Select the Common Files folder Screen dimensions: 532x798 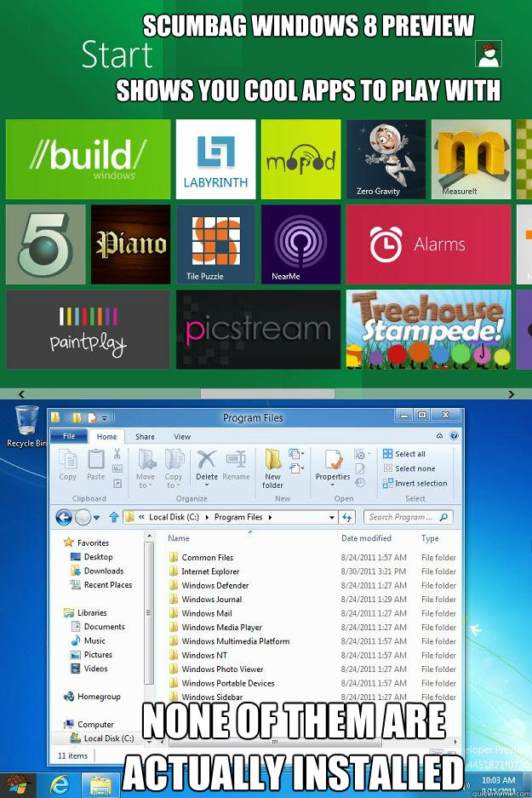coord(208,558)
